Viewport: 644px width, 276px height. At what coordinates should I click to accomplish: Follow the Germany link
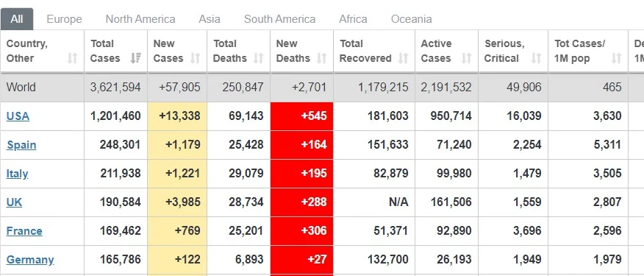(30, 260)
